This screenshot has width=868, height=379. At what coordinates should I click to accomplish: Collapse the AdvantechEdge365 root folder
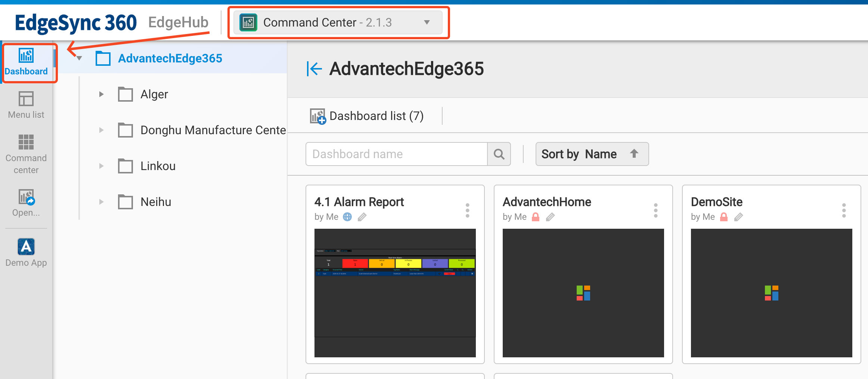point(79,58)
